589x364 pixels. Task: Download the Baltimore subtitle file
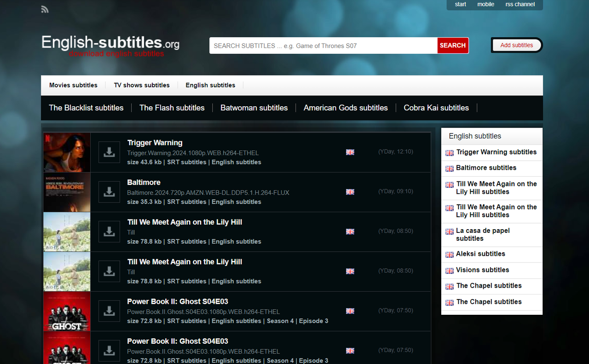pyautogui.click(x=109, y=192)
